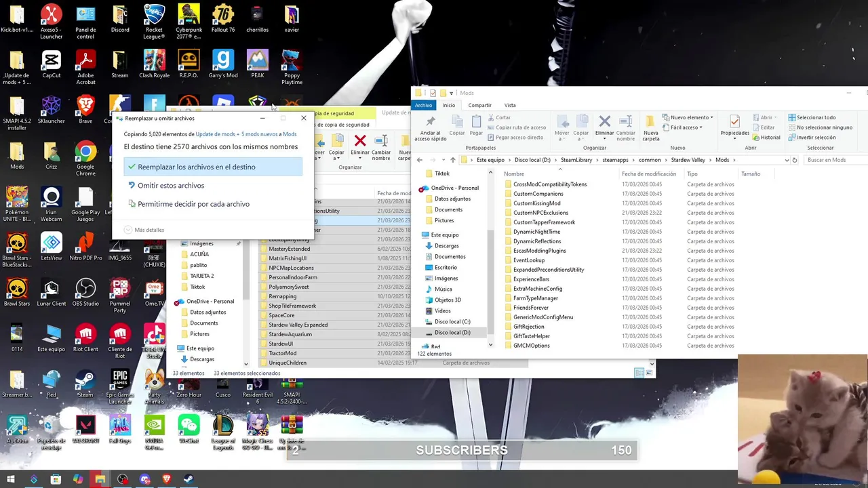Image resolution: width=868 pixels, height=488 pixels.
Task: Click No seleccionar ninguno
Action: 820,127
